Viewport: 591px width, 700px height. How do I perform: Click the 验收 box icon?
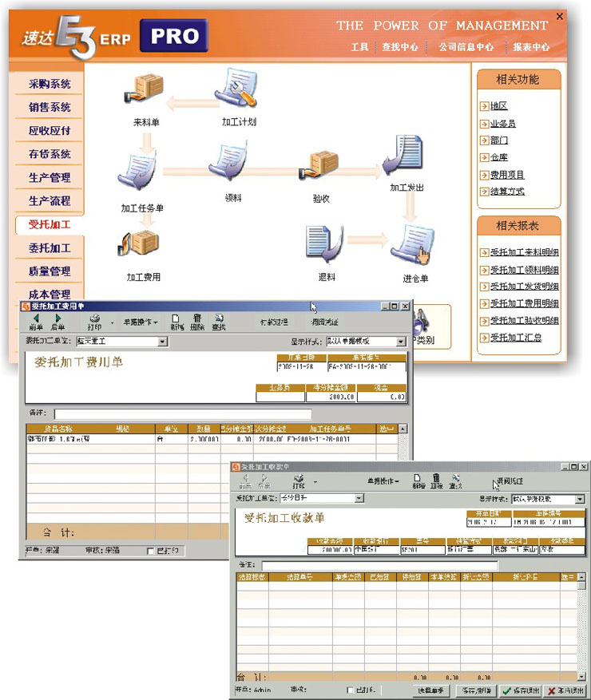click(x=319, y=165)
